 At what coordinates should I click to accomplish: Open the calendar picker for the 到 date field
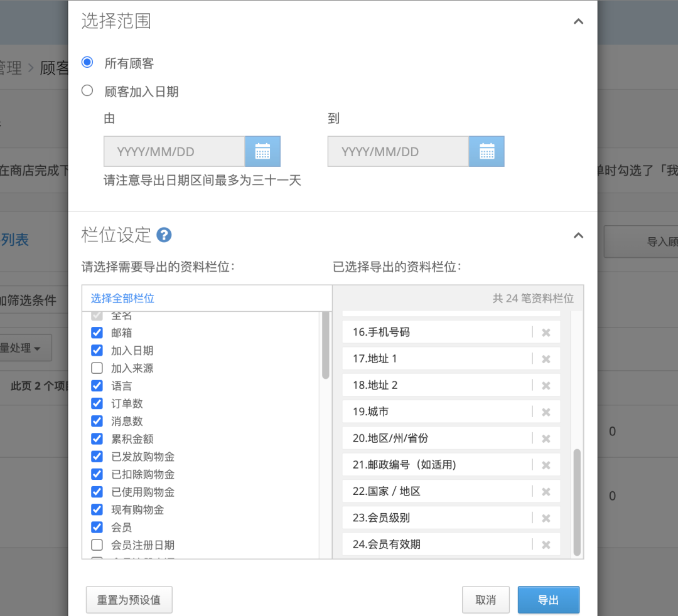(x=487, y=151)
